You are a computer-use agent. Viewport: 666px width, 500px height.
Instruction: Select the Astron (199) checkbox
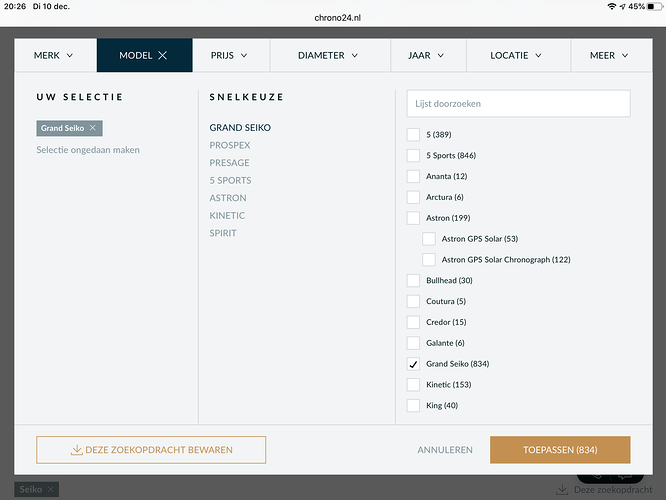pos(413,218)
